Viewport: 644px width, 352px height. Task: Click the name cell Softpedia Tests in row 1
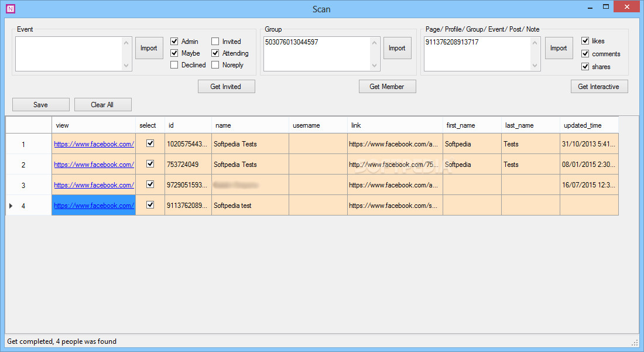tap(250, 143)
